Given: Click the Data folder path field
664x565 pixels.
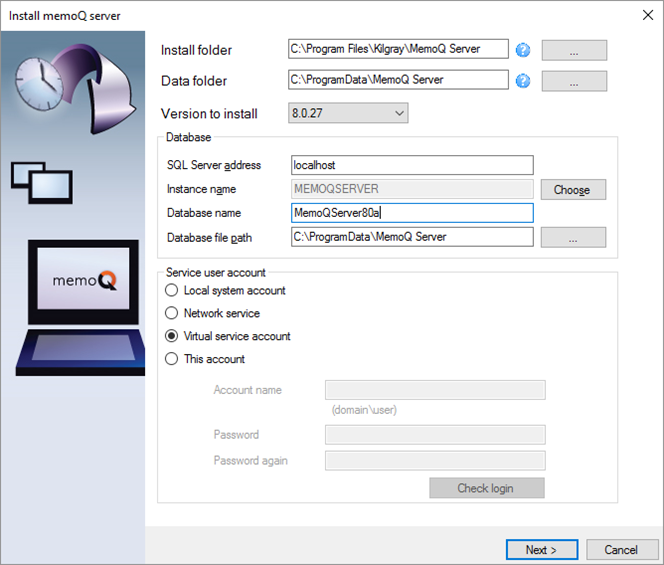Looking at the screenshot, I should 398,80.
